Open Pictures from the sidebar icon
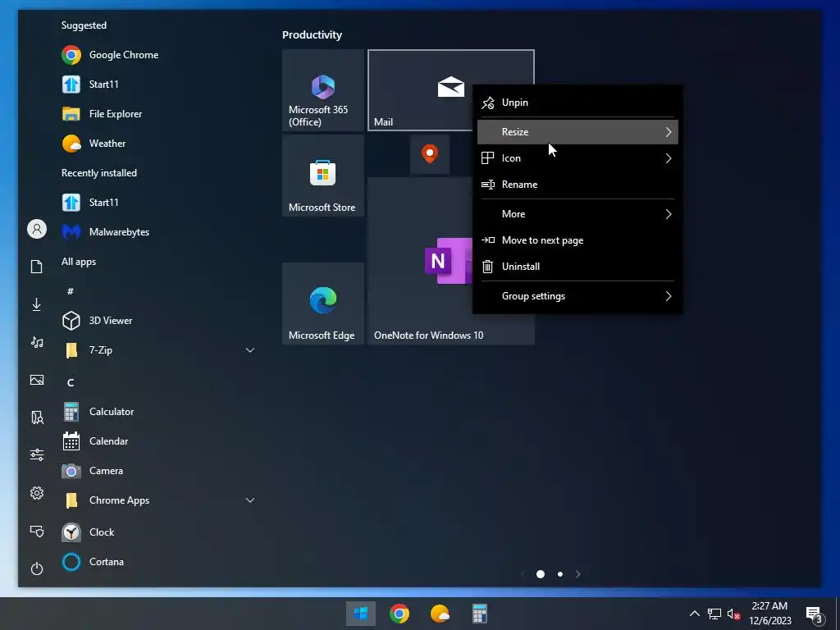This screenshot has width=840, height=630. (36, 380)
